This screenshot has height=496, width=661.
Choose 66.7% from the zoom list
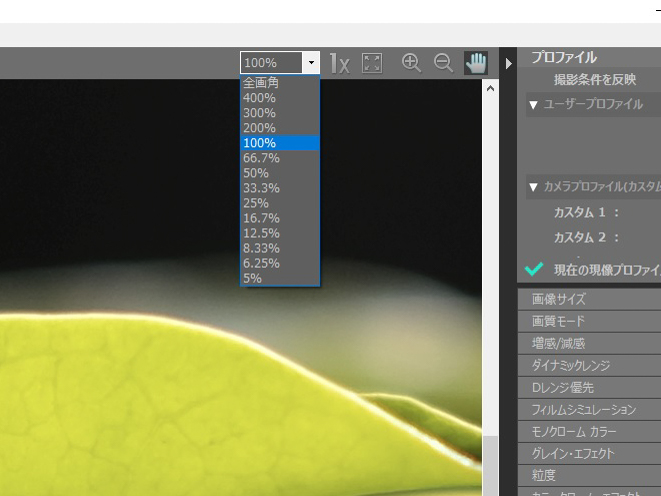pyautogui.click(x=280, y=158)
